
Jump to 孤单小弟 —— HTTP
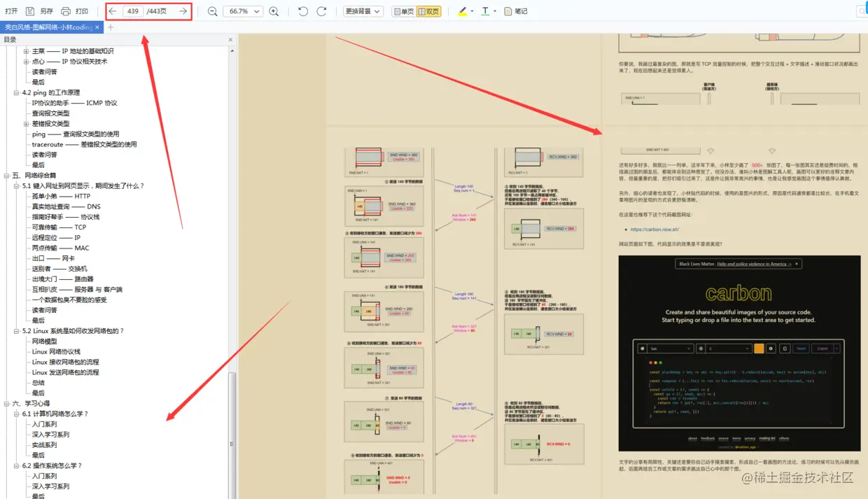tap(61, 196)
